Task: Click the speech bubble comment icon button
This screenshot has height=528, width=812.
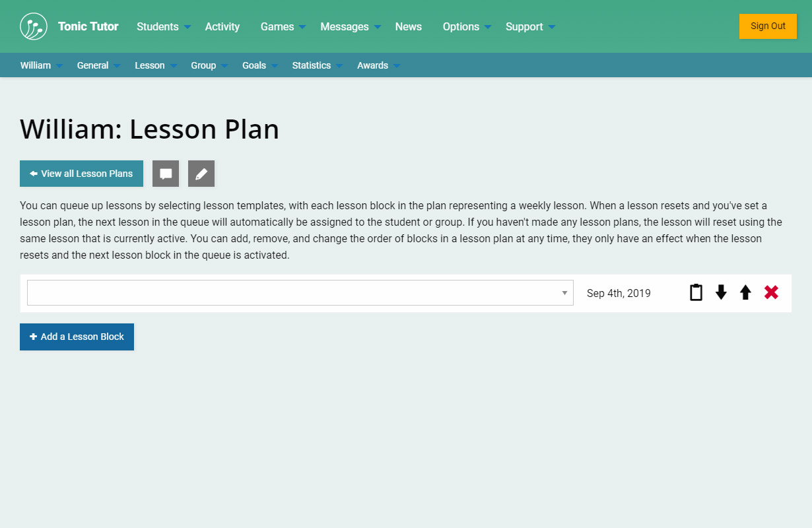Action: point(166,174)
